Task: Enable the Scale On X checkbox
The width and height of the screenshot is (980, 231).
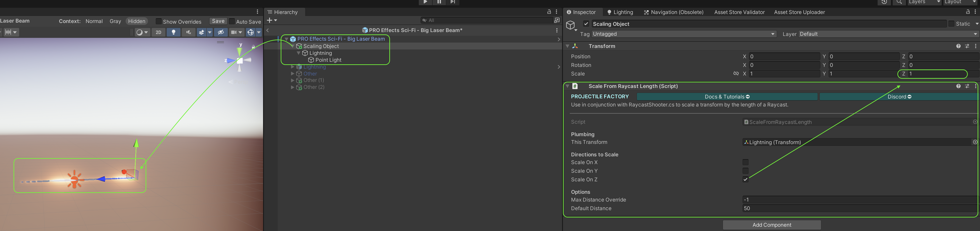Action: [745, 163]
